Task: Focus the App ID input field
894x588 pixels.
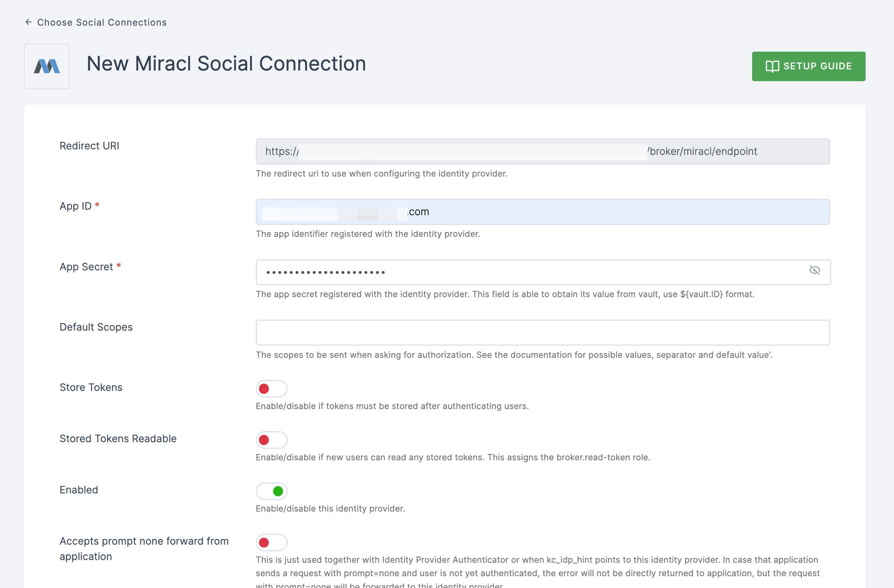Action: tap(543, 212)
